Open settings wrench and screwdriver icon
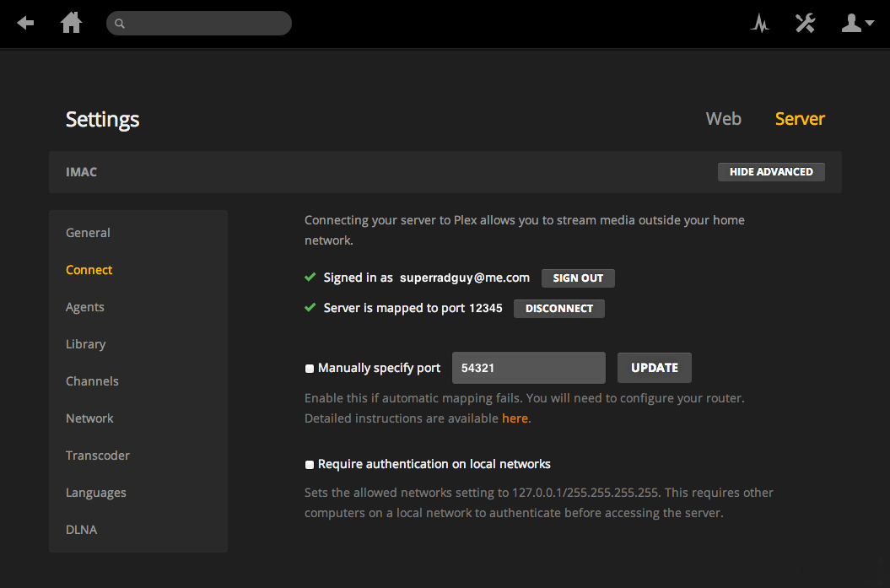This screenshot has height=588, width=890. [805, 23]
